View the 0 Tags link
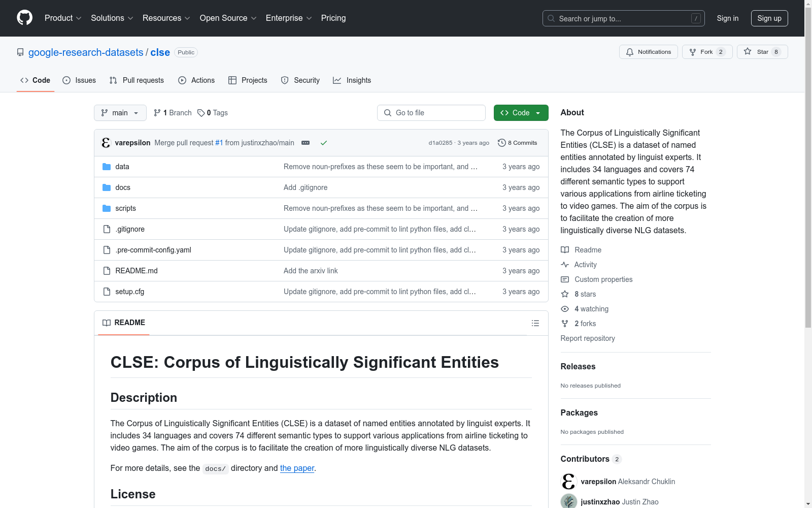The height and width of the screenshot is (508, 812). tap(213, 113)
